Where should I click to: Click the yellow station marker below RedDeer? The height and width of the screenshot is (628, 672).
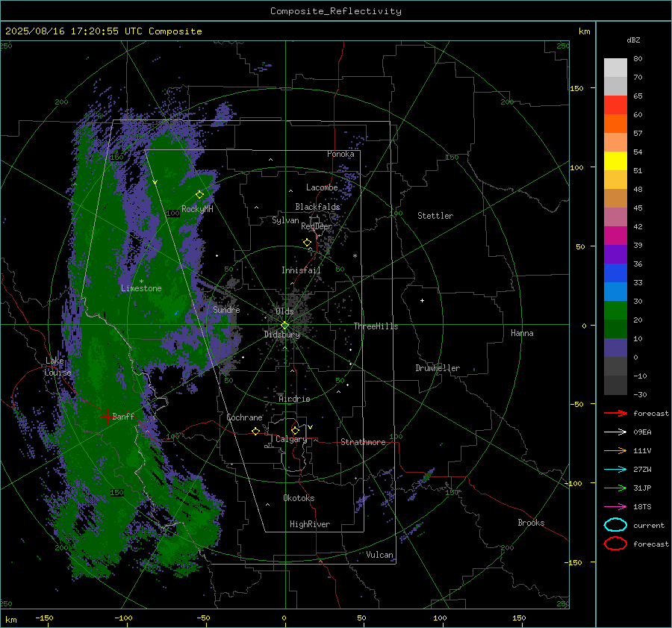pos(308,243)
